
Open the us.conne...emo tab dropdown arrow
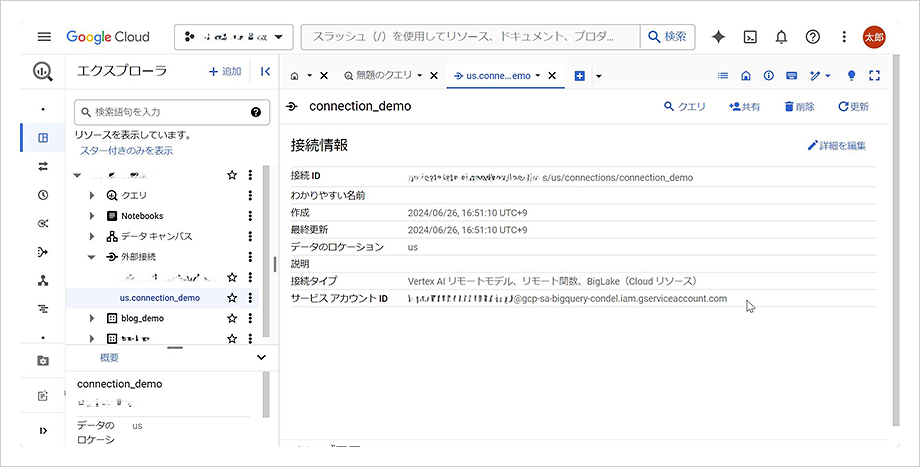[x=537, y=76]
